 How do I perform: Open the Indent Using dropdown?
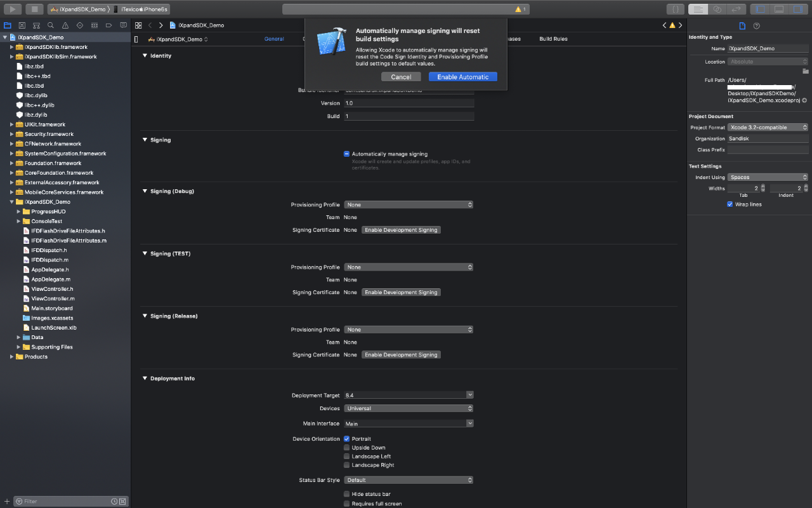[768, 177]
